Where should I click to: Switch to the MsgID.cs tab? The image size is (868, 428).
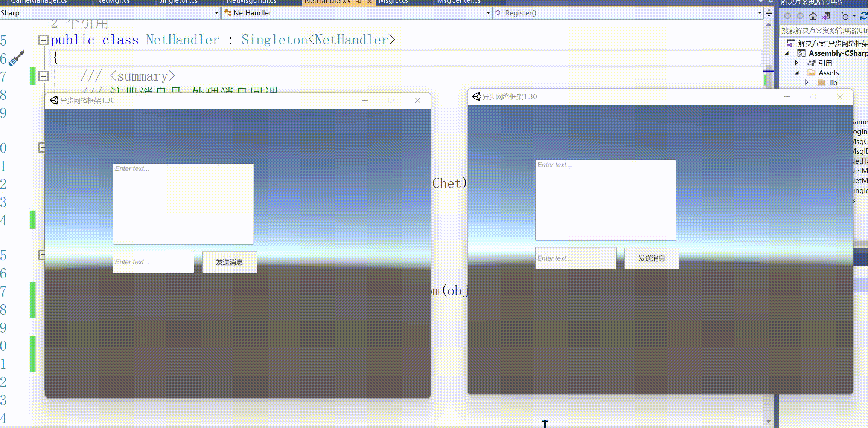pos(393,2)
